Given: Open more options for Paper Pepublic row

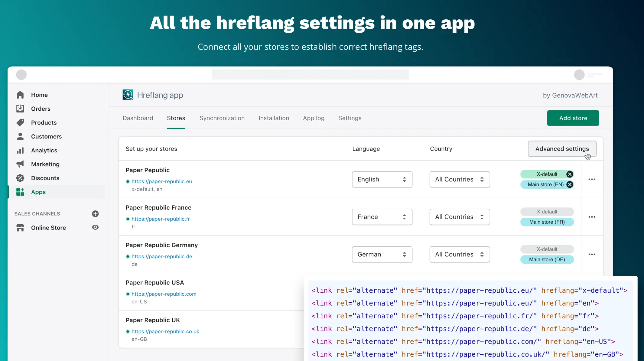Looking at the screenshot, I should coord(592,179).
